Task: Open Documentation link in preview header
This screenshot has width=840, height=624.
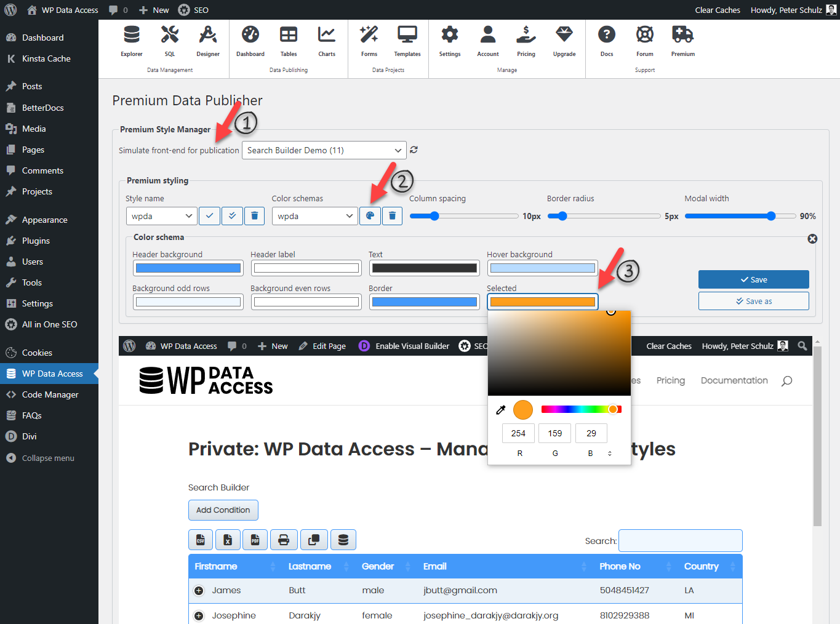Action: pos(734,380)
